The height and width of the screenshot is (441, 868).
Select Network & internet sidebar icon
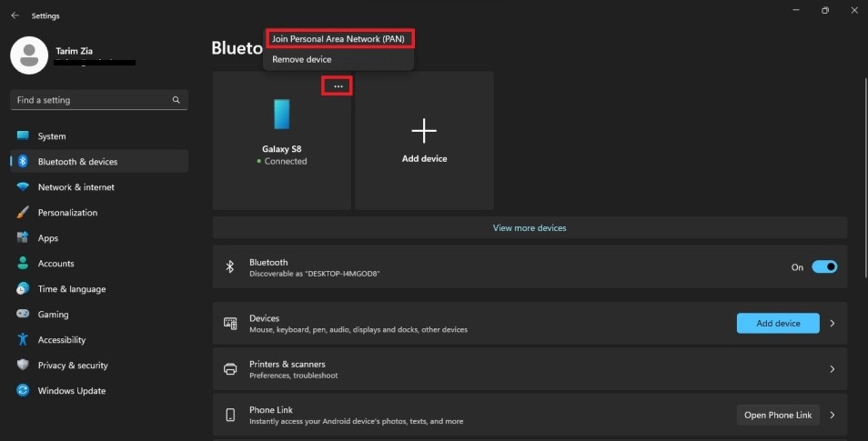(23, 187)
